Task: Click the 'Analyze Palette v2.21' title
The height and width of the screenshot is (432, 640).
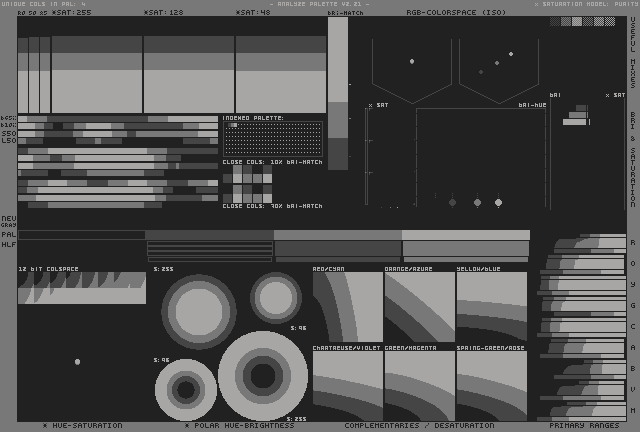Action: pyautogui.click(x=319, y=4)
